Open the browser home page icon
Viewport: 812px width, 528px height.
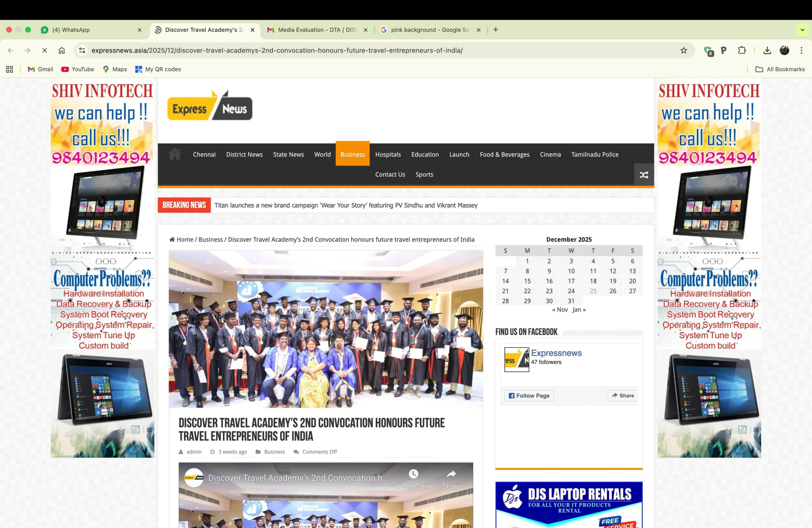(x=62, y=50)
